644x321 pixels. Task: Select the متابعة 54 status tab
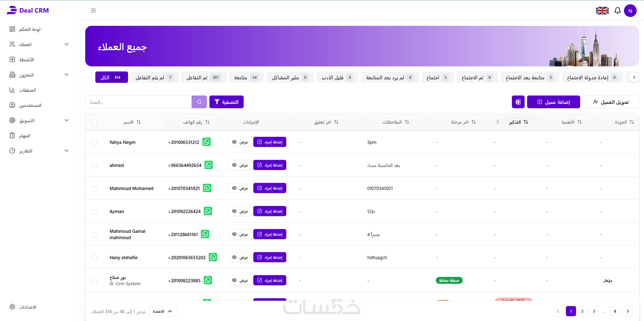pos(246,77)
